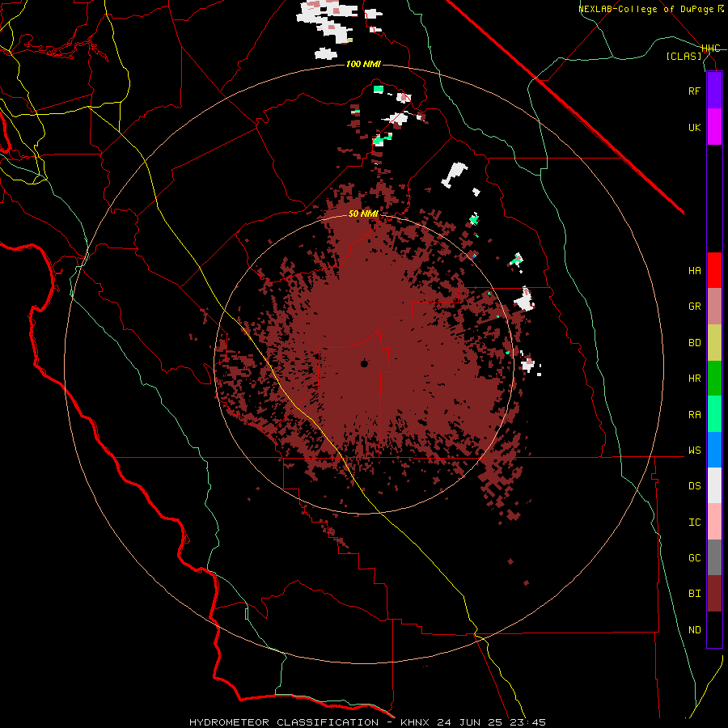Click the RA light green legend swatch
The width and height of the screenshot is (728, 728).
click(x=714, y=414)
